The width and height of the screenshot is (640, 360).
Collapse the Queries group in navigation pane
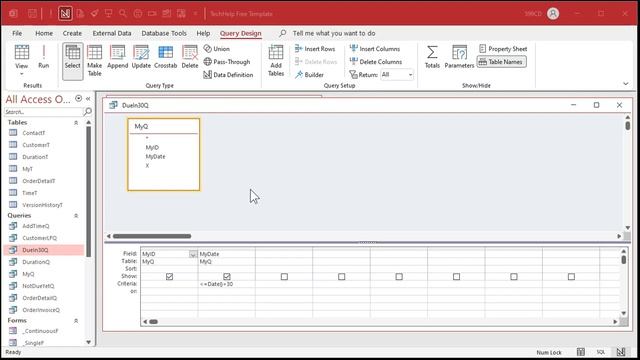click(x=76, y=216)
